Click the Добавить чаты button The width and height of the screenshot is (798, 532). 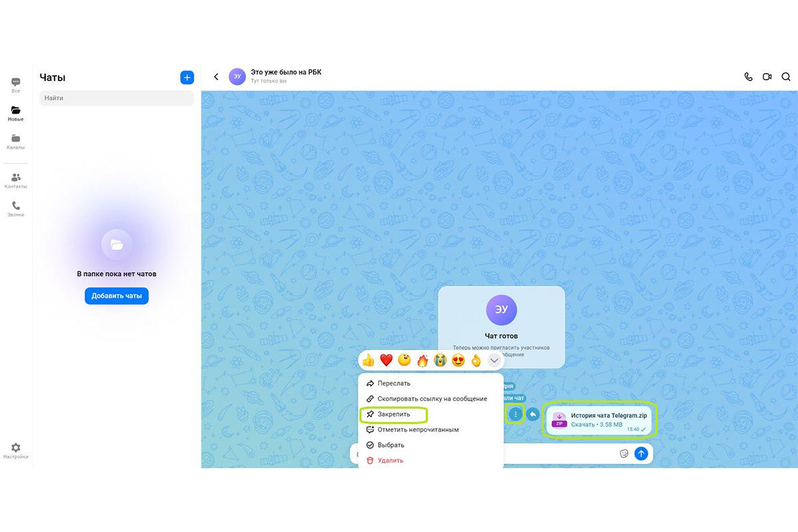pos(116,296)
